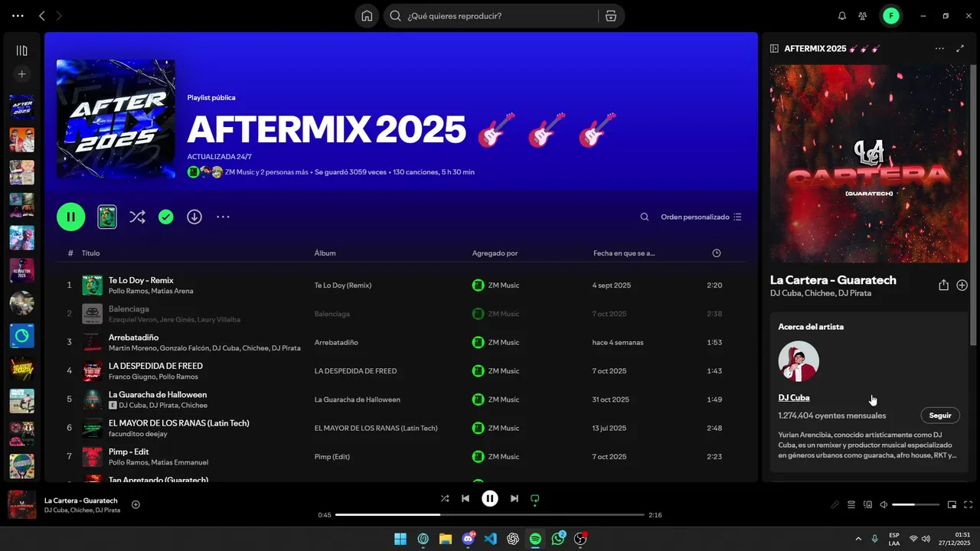Download the AFTERMIX 2025 playlist

pyautogui.click(x=194, y=217)
